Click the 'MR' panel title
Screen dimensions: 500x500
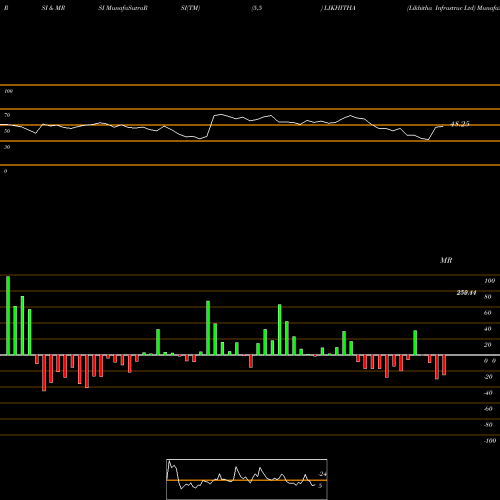tap(446, 260)
